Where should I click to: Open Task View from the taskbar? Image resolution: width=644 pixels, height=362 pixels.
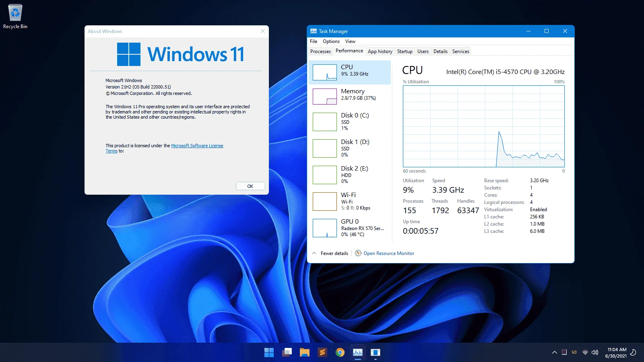[287, 353]
